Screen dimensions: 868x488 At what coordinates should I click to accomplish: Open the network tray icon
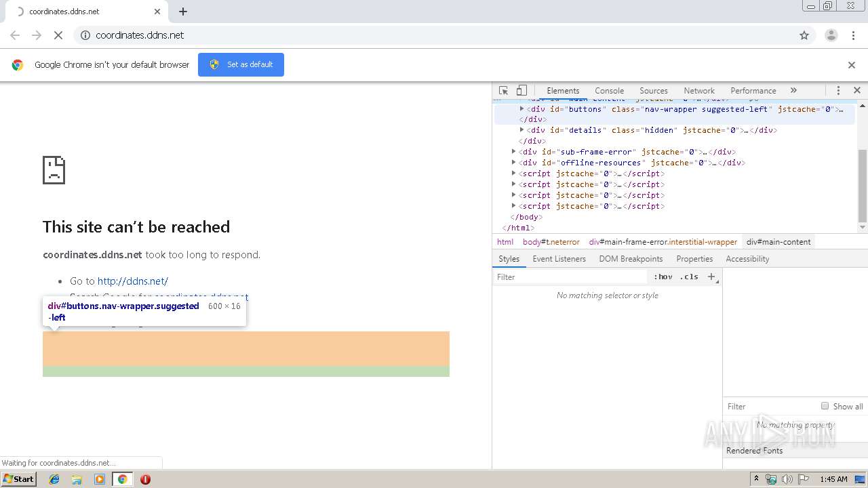771,479
